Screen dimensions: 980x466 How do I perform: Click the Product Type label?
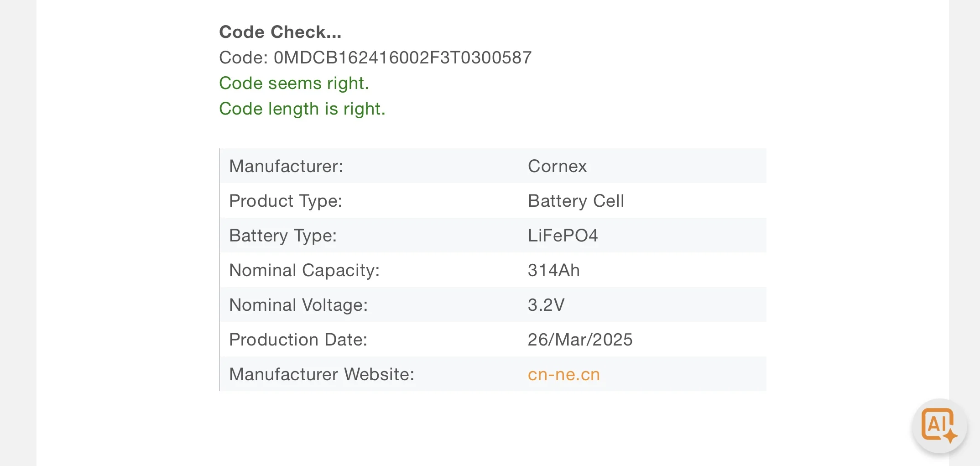point(286,201)
